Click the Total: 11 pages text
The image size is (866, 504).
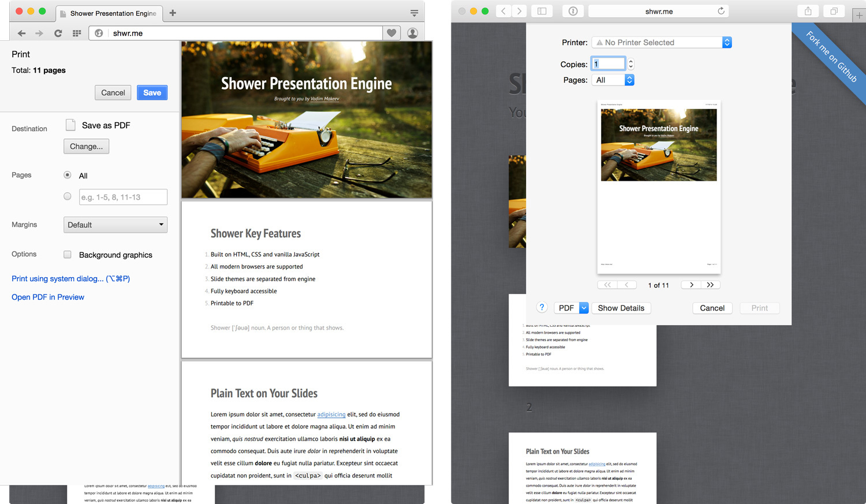tap(39, 70)
